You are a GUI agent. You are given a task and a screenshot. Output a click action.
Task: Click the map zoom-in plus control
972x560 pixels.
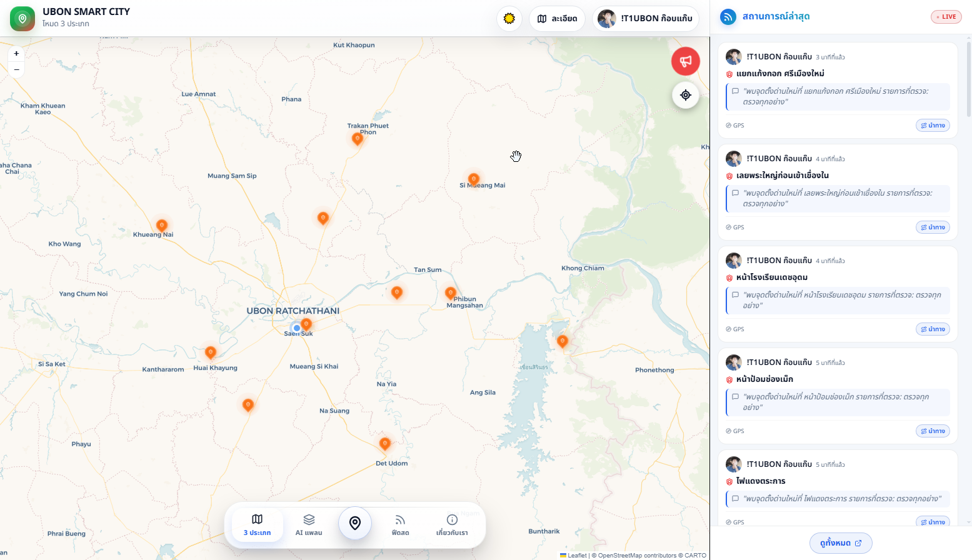(16, 54)
